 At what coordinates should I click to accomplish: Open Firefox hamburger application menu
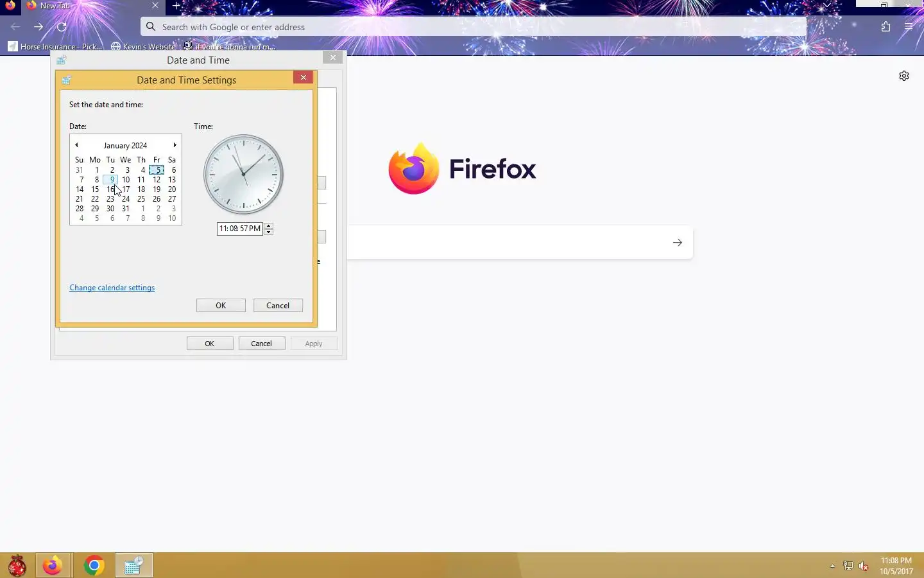[909, 27]
